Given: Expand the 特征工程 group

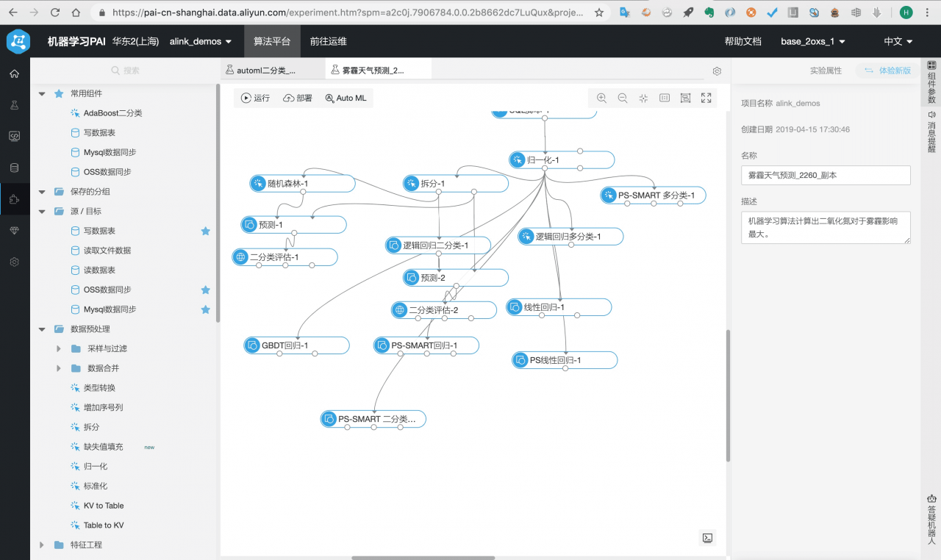Looking at the screenshot, I should 42,545.
